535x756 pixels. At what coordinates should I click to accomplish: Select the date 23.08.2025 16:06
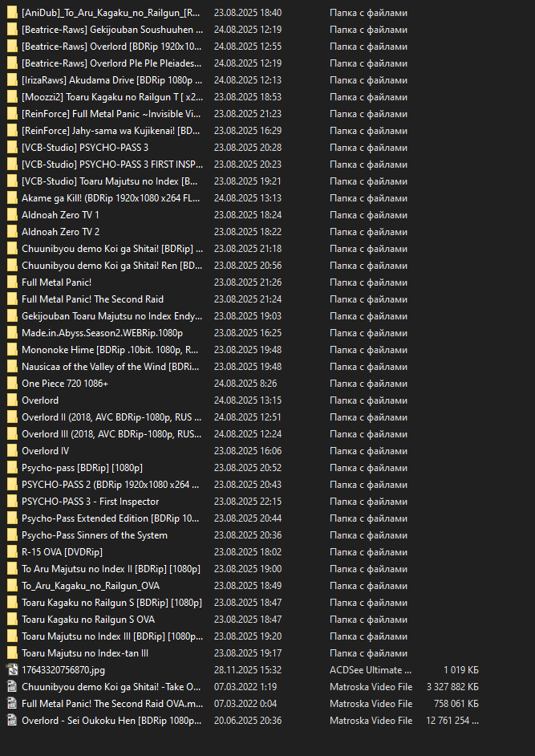coord(248,451)
